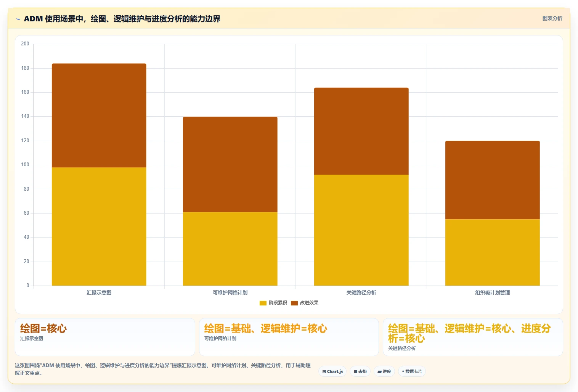This screenshot has height=392, width=578.
Task: Click the description paragraph starting 这张图围绕
Action: [x=163, y=369]
